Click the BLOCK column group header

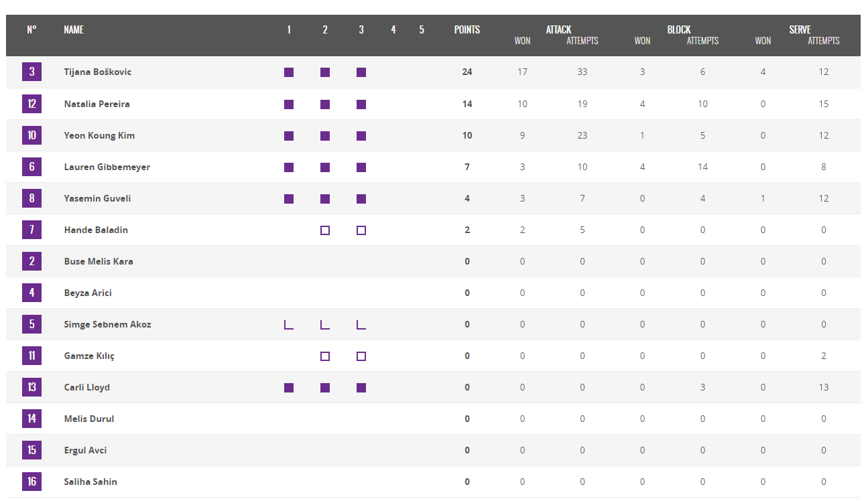pyautogui.click(x=679, y=29)
